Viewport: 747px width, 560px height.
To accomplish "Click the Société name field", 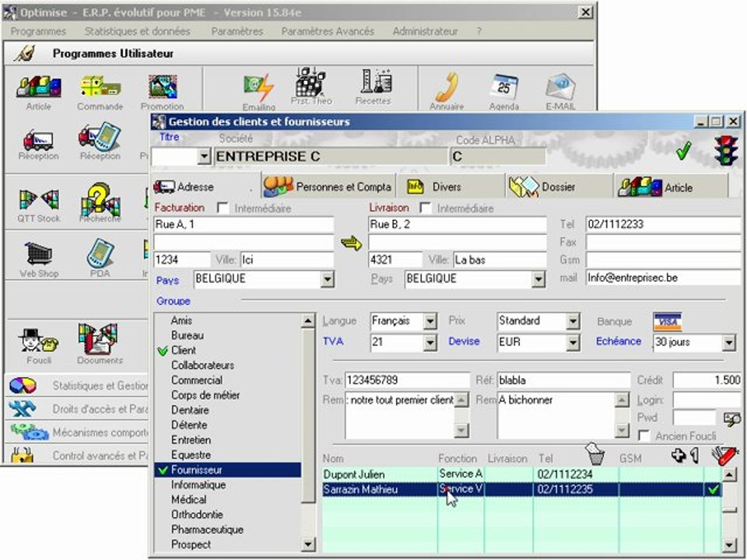I will coord(330,156).
